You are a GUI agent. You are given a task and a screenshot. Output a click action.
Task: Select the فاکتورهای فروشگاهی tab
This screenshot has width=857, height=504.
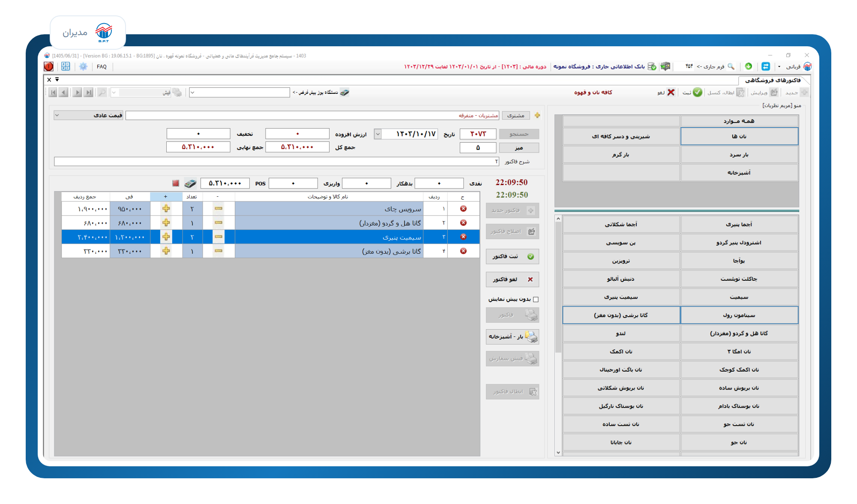773,81
